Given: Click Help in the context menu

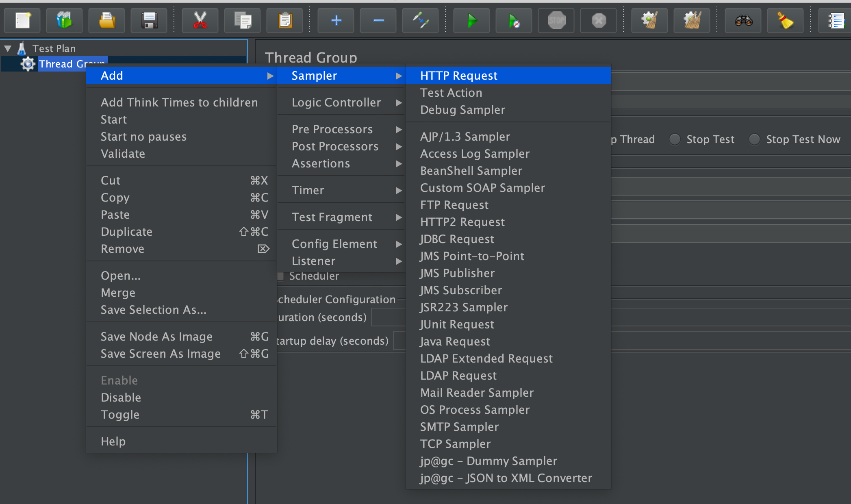Looking at the screenshot, I should 113,441.
